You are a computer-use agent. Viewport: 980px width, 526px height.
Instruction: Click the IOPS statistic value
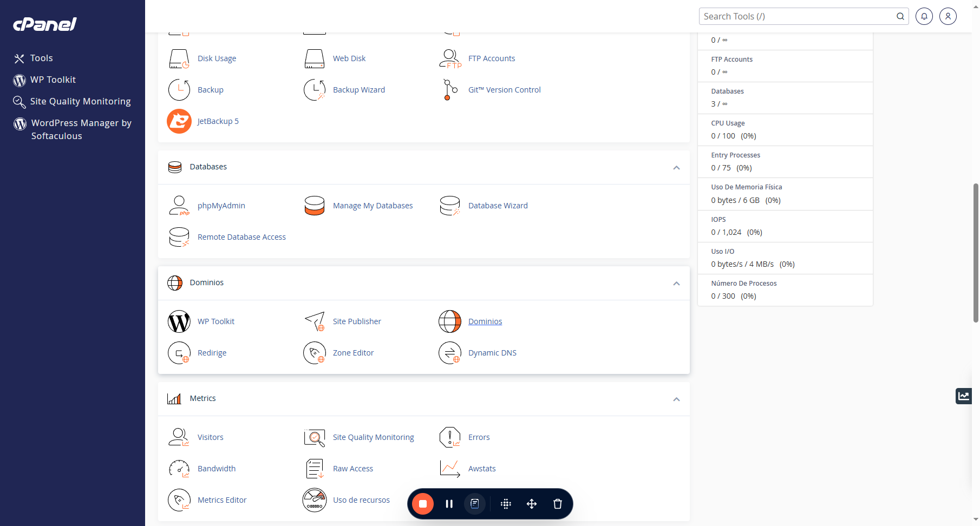coord(736,232)
